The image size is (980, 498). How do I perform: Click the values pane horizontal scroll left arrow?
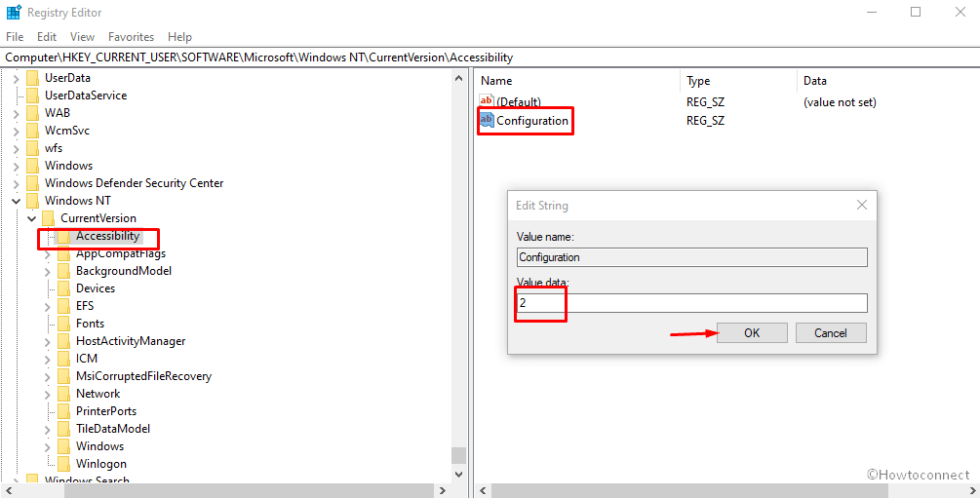(x=482, y=490)
